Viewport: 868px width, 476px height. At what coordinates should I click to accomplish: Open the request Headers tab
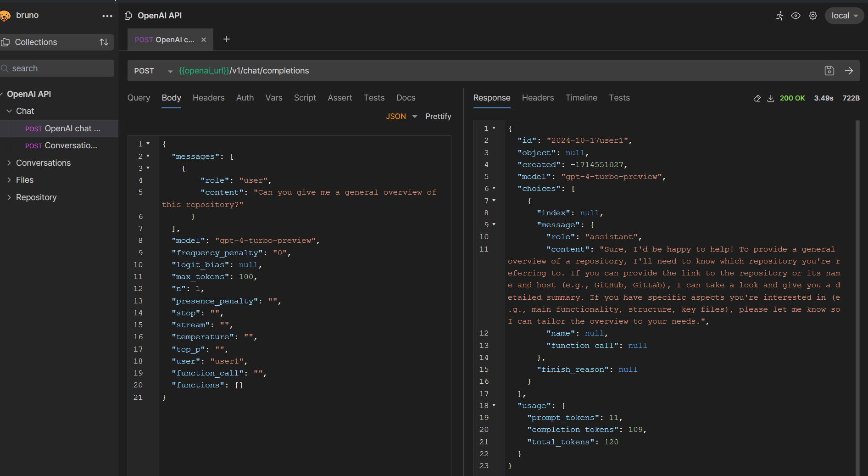pos(208,98)
